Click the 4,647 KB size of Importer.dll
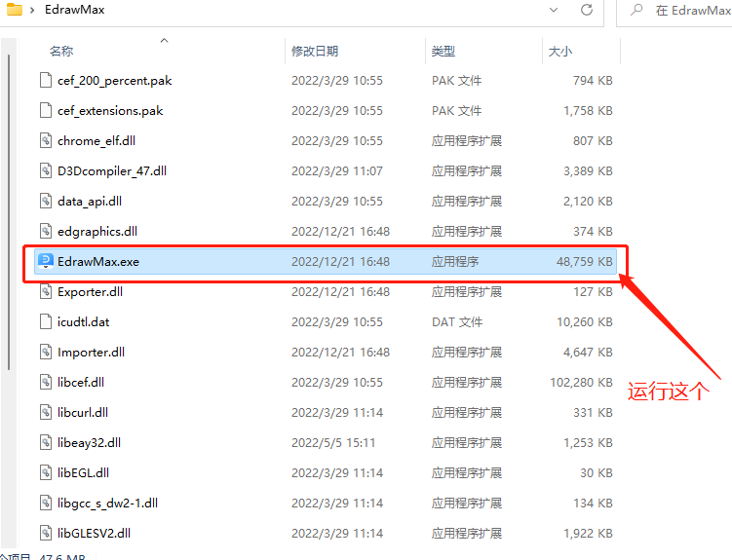732x560 pixels. (x=588, y=353)
